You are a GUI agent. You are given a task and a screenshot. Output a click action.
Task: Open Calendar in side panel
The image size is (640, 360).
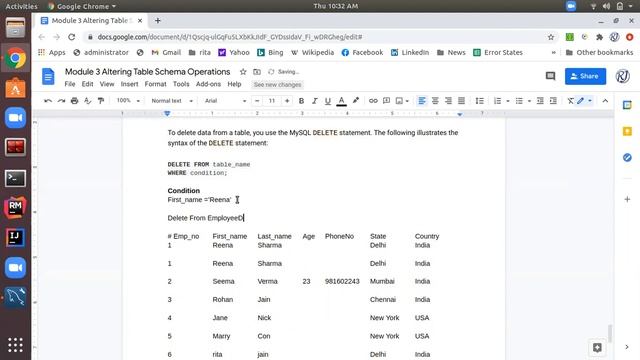point(627,105)
